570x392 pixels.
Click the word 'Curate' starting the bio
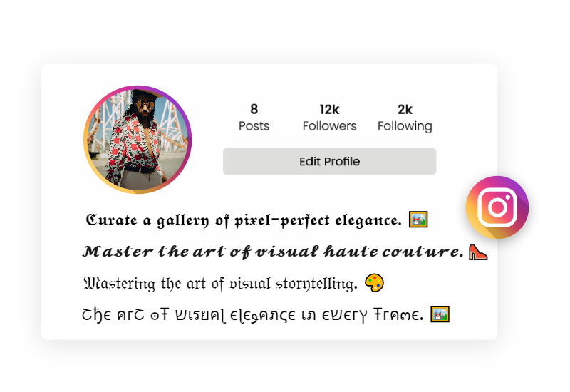[x=112, y=220]
